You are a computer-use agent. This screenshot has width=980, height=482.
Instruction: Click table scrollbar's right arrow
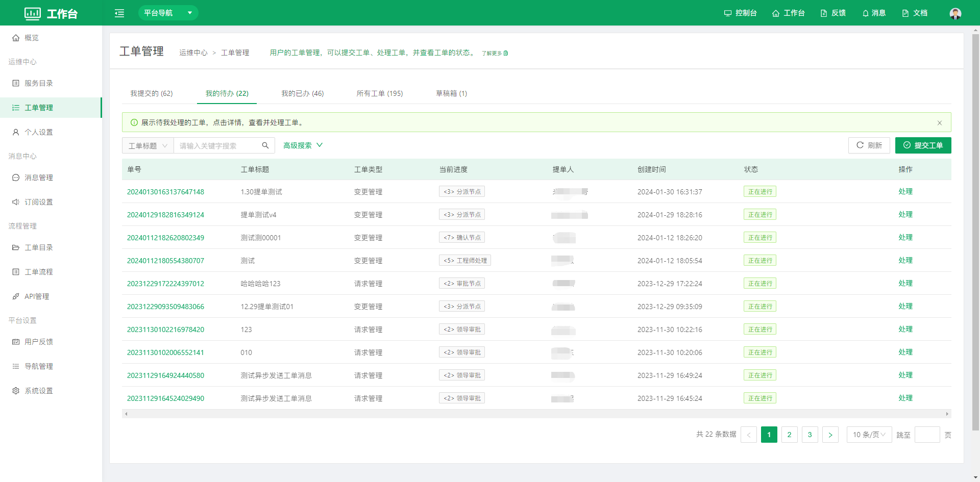pyautogui.click(x=947, y=414)
